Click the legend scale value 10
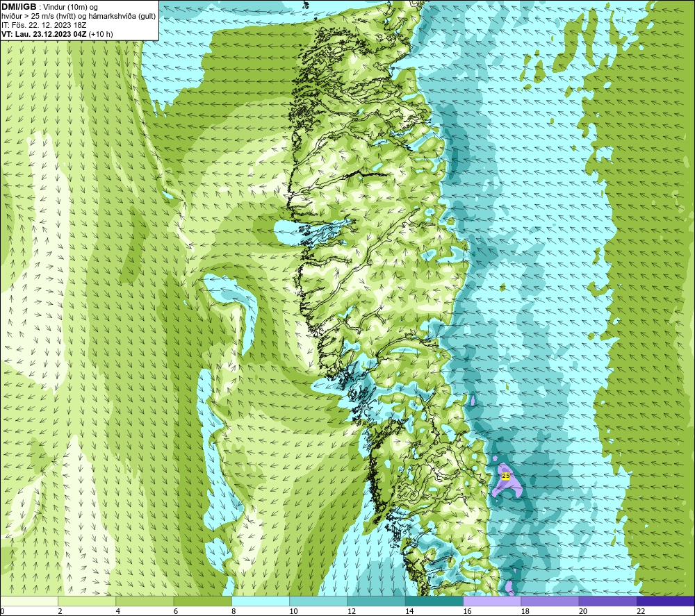Screen dimensions: 695x616 [x=293, y=612]
